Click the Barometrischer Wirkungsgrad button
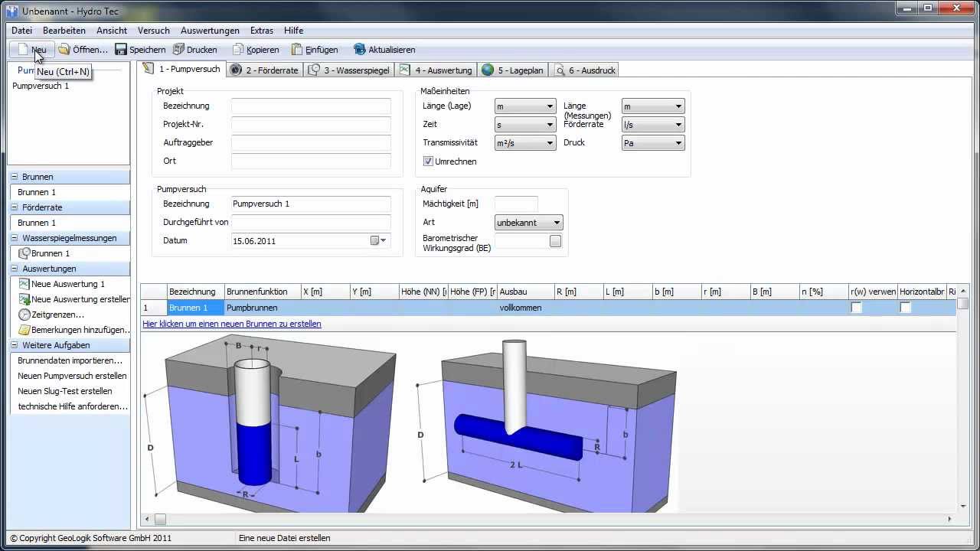 [x=556, y=241]
